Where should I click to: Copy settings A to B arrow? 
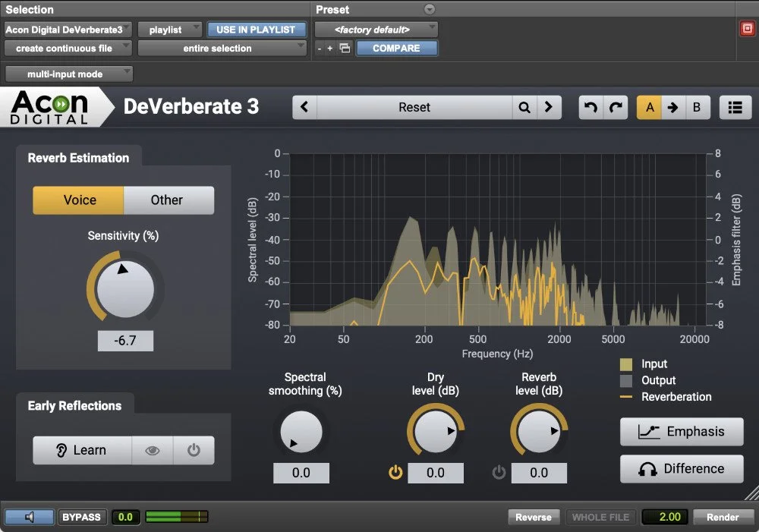pos(672,107)
